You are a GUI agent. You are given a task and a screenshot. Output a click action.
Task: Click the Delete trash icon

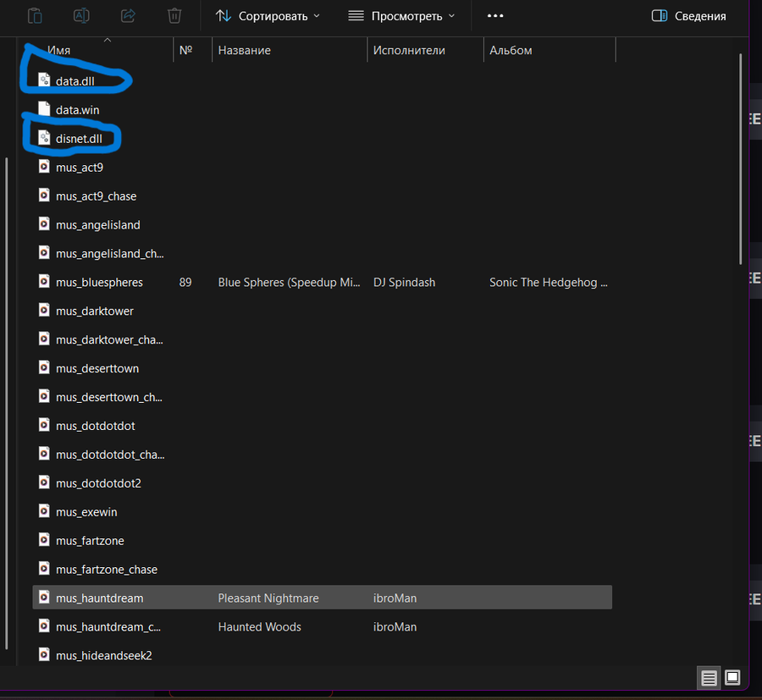click(x=174, y=15)
